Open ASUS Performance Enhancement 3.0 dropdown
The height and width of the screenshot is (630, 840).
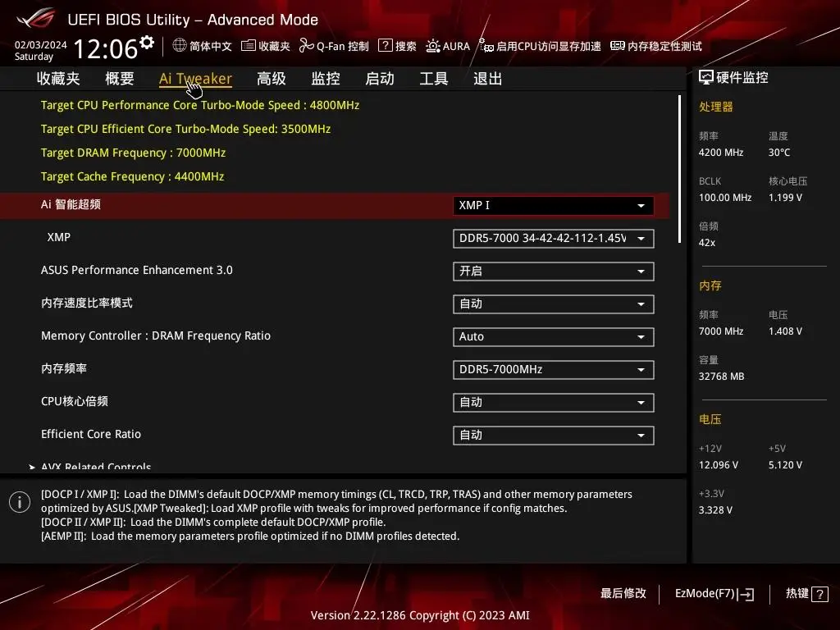[553, 272]
